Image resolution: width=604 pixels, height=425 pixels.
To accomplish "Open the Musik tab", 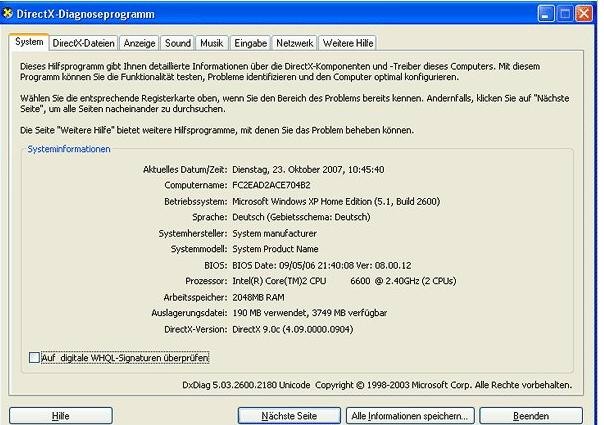I will pyautogui.click(x=211, y=44).
